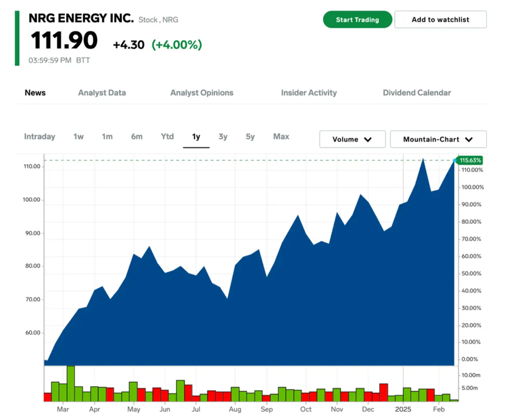Click the Start Trading button
Viewport: 508px width, 420px height.
coord(357,20)
